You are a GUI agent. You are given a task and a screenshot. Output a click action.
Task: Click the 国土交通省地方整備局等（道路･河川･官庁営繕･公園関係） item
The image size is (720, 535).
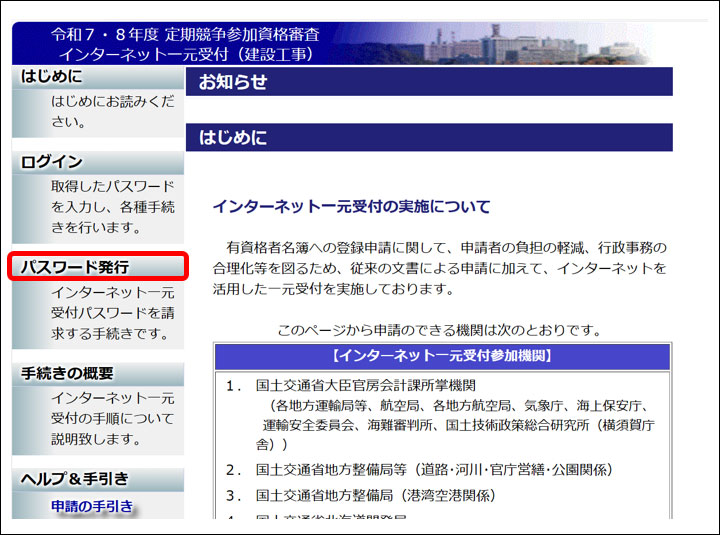(434, 470)
